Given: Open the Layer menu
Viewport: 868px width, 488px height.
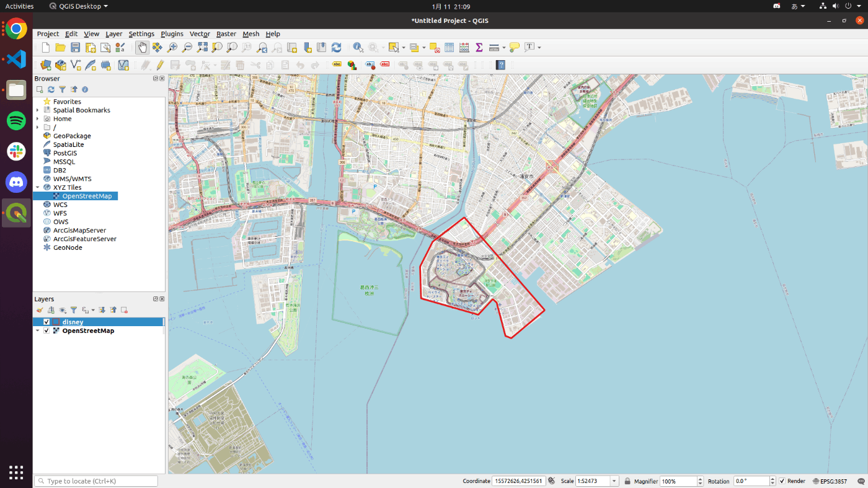Looking at the screenshot, I should pos(113,34).
